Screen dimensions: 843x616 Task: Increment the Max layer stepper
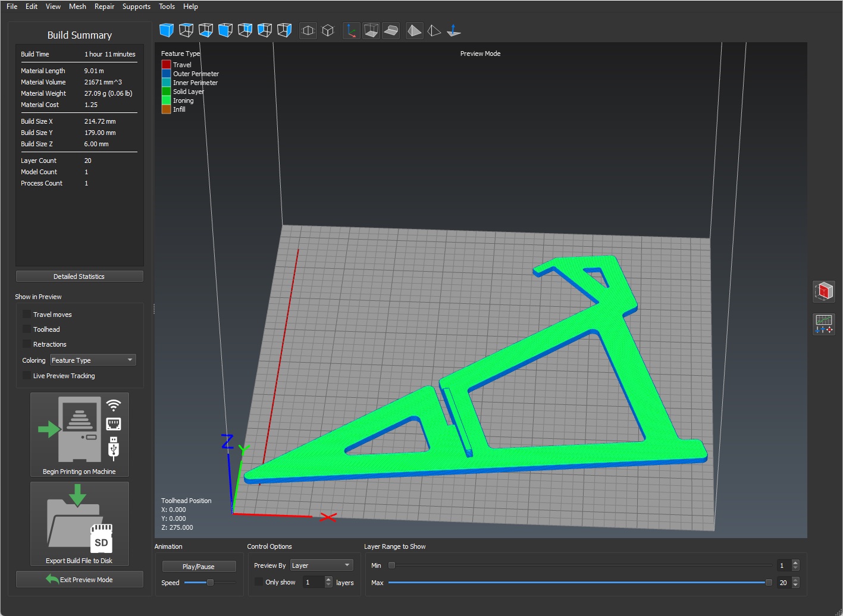pyautogui.click(x=796, y=580)
